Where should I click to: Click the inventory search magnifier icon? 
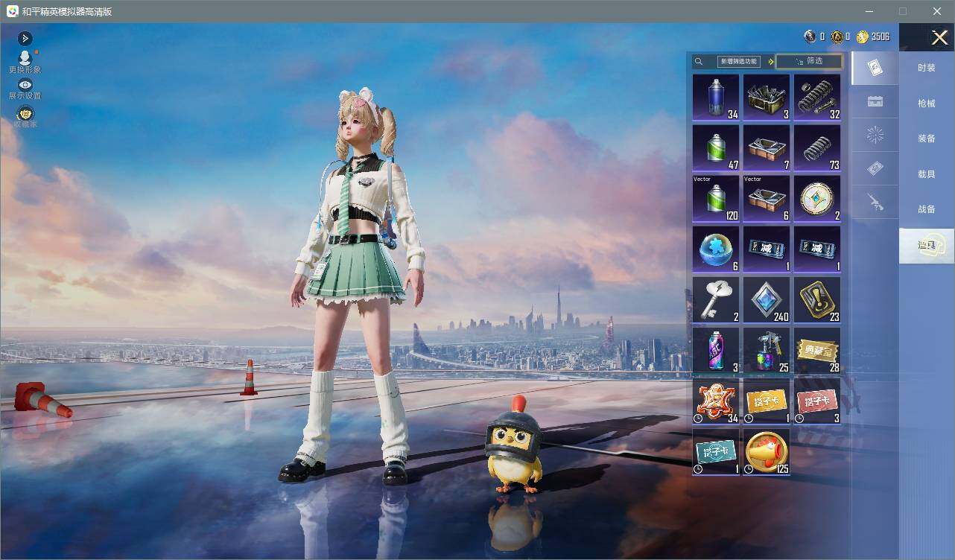pos(699,62)
